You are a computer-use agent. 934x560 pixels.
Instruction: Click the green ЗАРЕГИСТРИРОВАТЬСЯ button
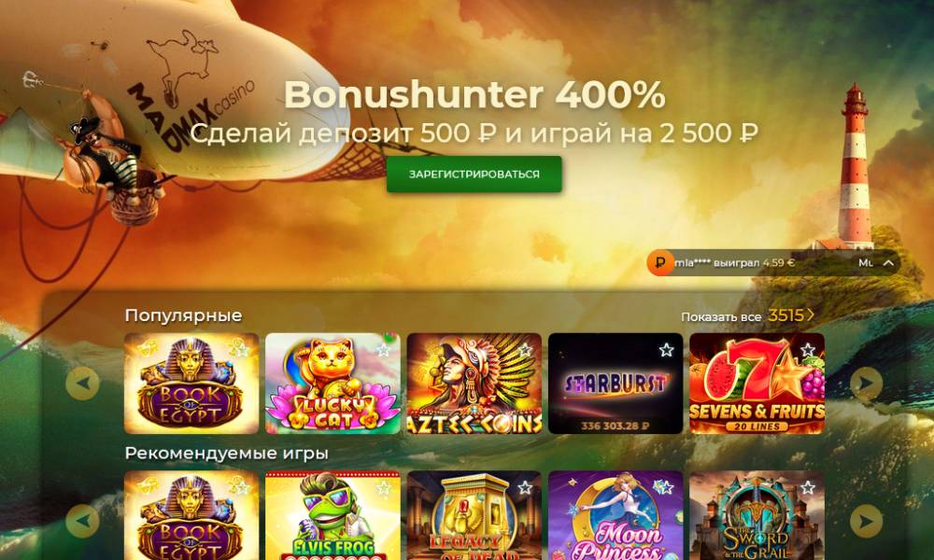point(474,175)
